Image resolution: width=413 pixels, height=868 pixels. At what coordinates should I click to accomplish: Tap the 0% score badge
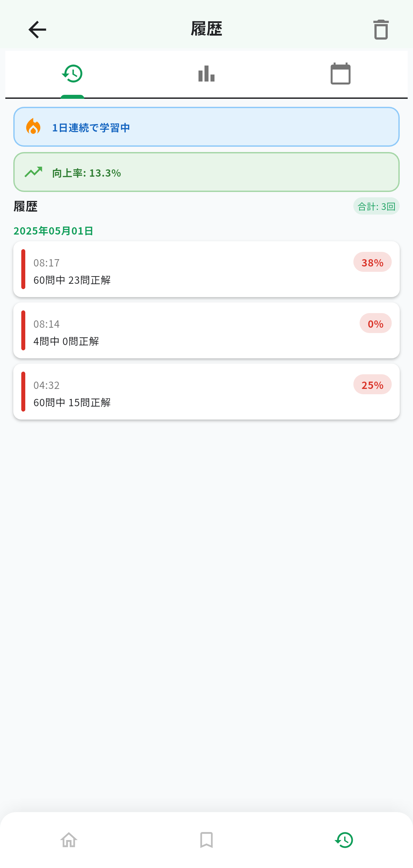pos(375,323)
